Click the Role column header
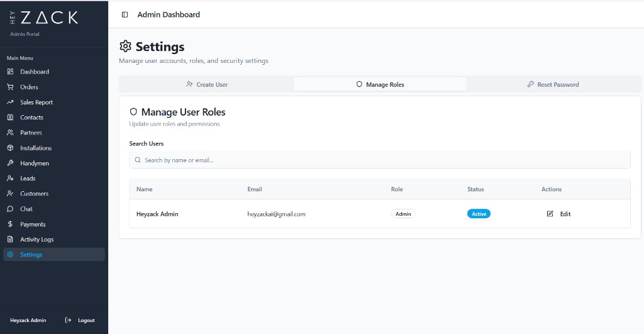Screen dimensions: 644x334 (397, 189)
